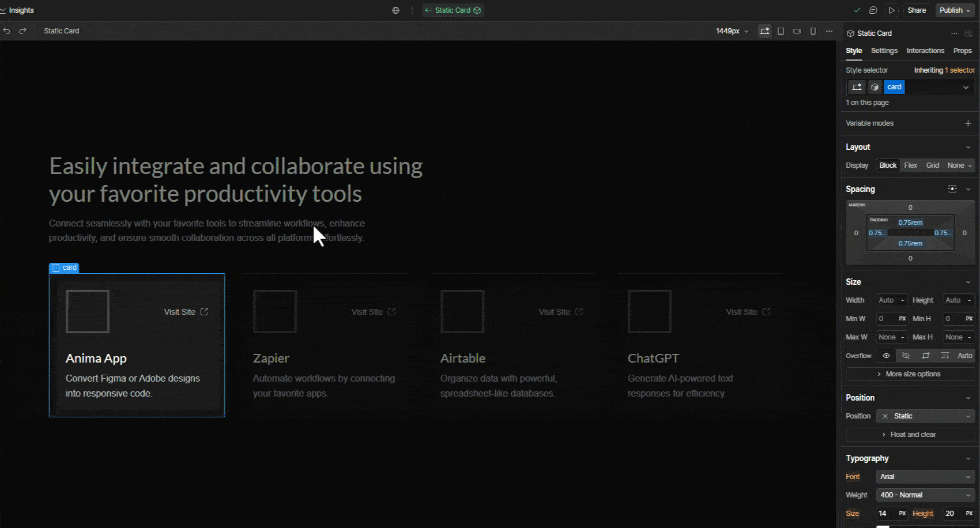Click Visit Site link on Zapier card
Image resolution: width=980 pixels, height=528 pixels.
click(x=373, y=312)
